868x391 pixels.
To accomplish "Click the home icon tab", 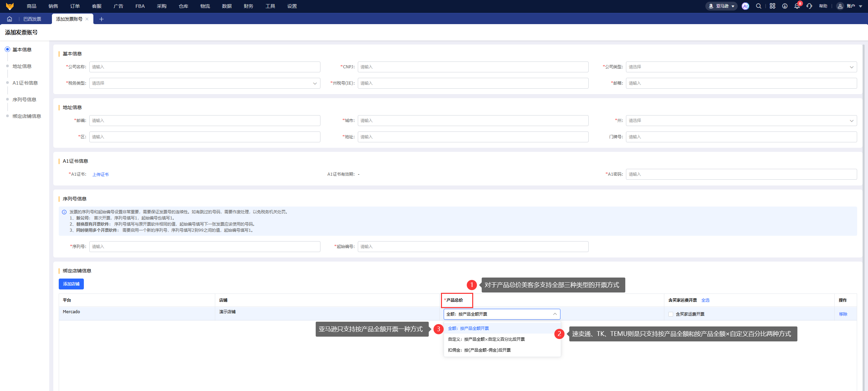I will [10, 19].
